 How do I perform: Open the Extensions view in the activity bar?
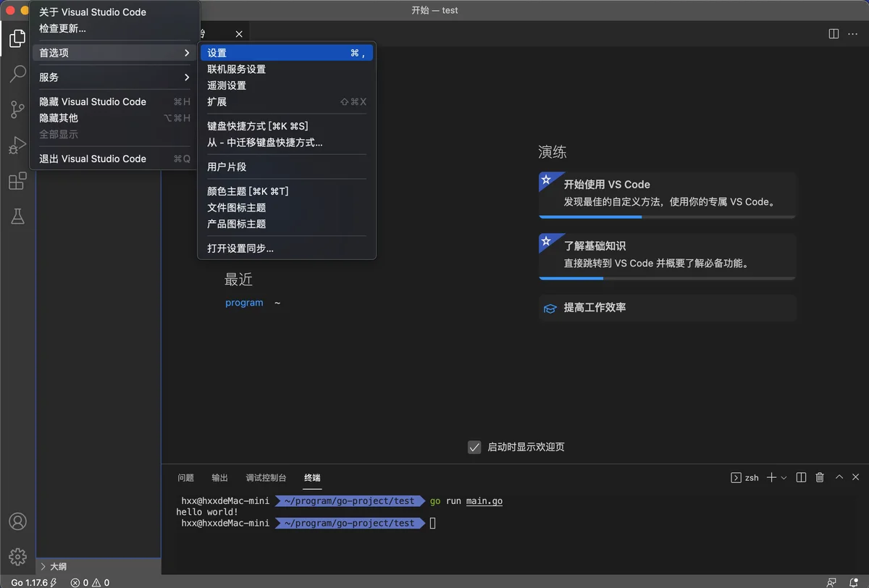pyautogui.click(x=17, y=181)
